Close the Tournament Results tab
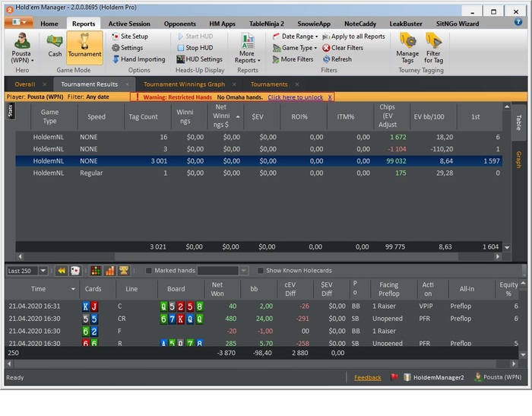The width and height of the screenshot is (532, 416). 127,84
